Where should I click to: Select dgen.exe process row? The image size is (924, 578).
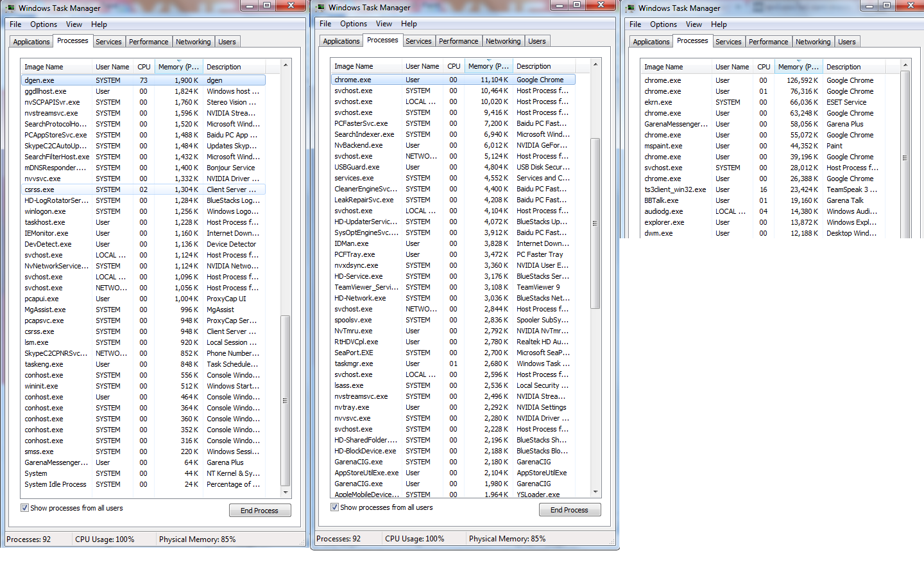point(143,80)
